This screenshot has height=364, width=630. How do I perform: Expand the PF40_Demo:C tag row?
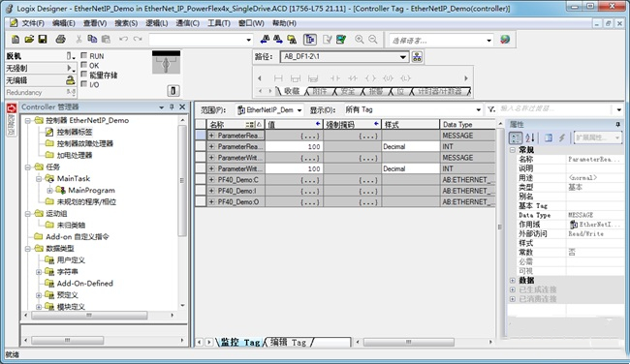pos(211,180)
